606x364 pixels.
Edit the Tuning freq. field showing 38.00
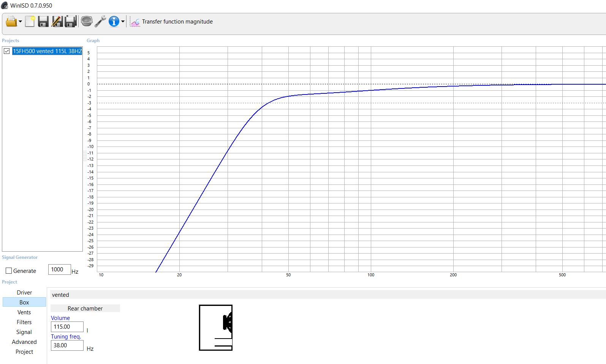(x=67, y=345)
